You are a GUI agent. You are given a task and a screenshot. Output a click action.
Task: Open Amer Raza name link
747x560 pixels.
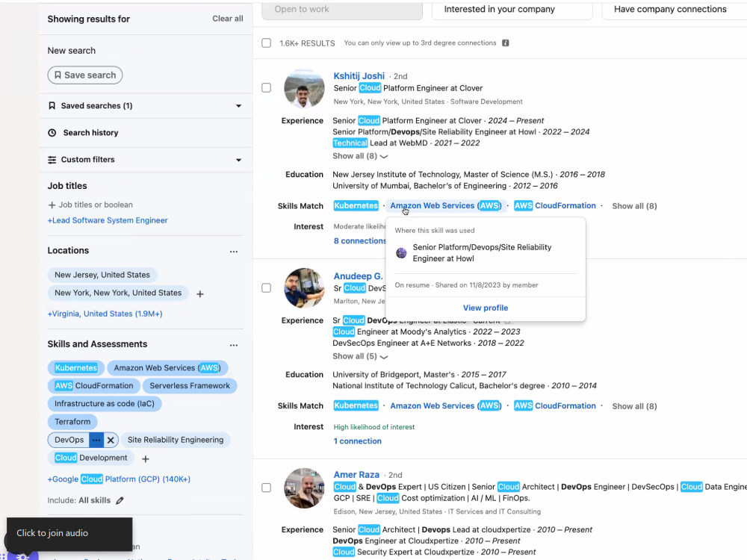tap(356, 475)
